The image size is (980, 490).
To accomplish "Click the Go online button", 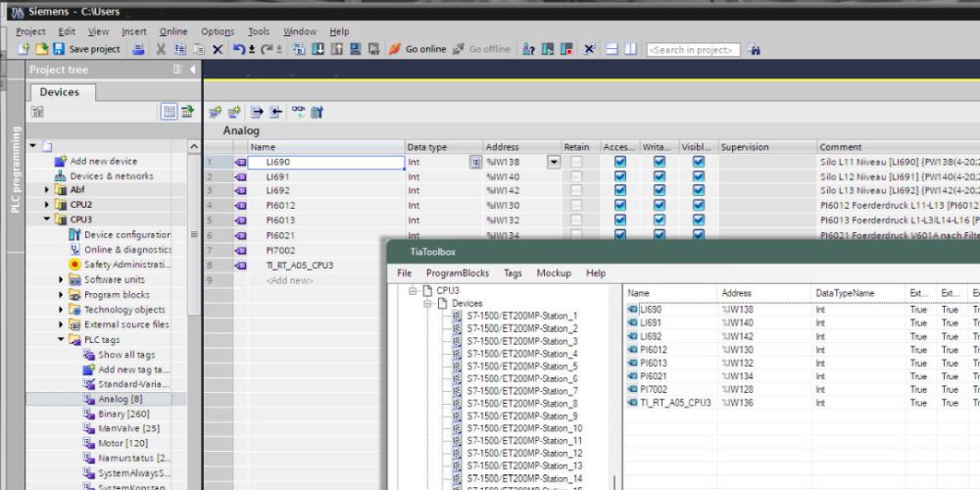I will pyautogui.click(x=417, y=49).
